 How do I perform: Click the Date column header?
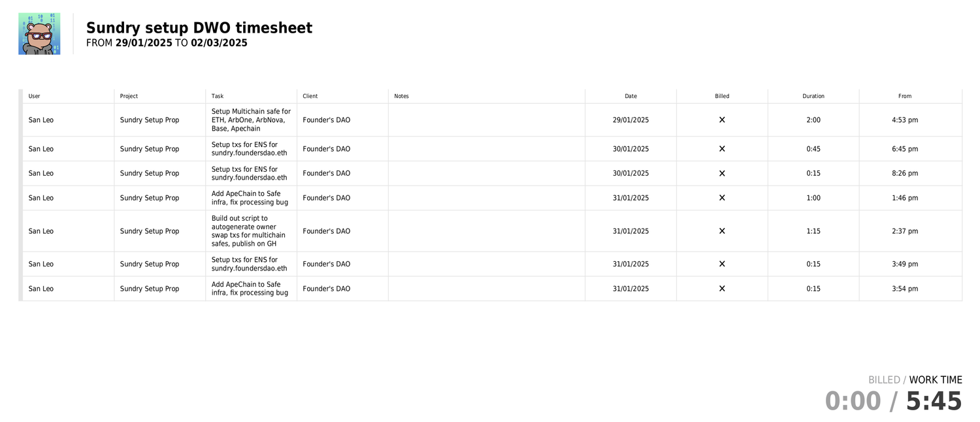click(x=630, y=96)
